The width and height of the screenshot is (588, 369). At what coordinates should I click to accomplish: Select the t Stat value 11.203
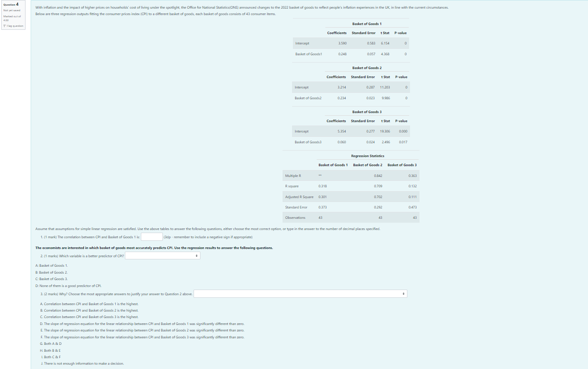pyautogui.click(x=385, y=87)
